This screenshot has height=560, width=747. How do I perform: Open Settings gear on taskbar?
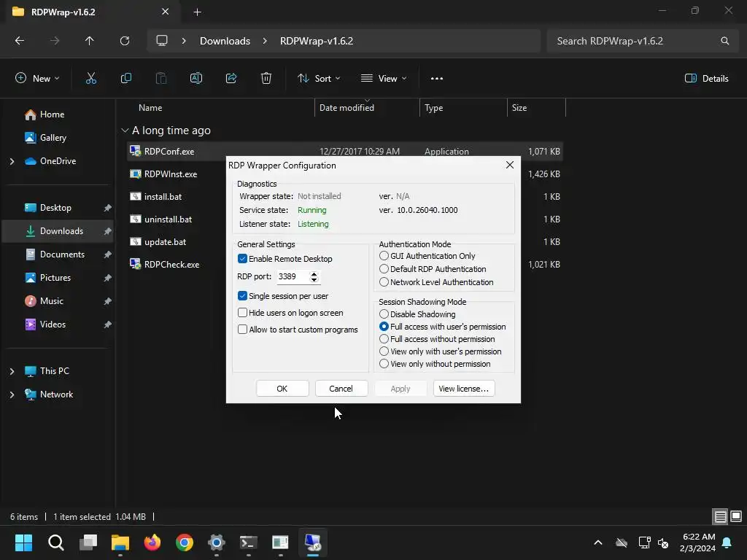(x=216, y=542)
